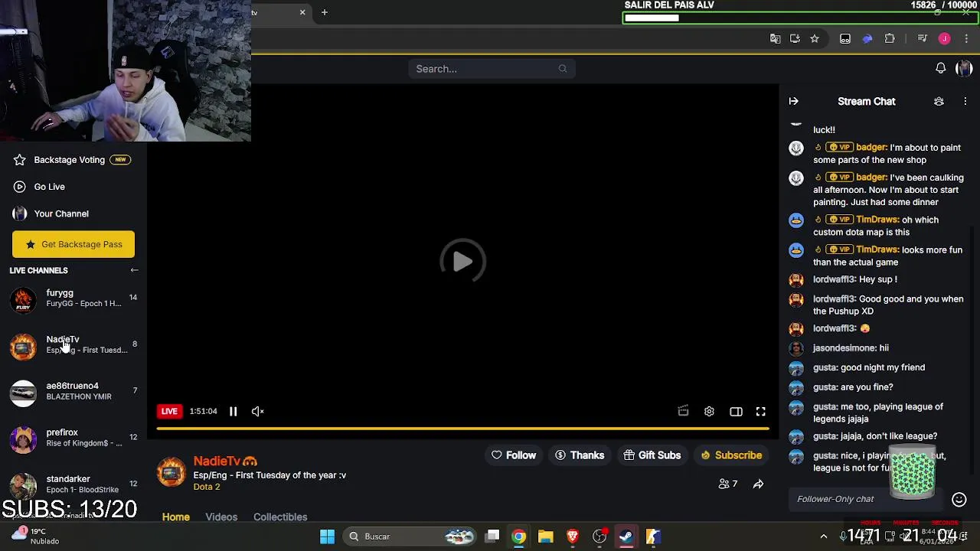
Task: Open the notifications bell
Action: (x=941, y=69)
